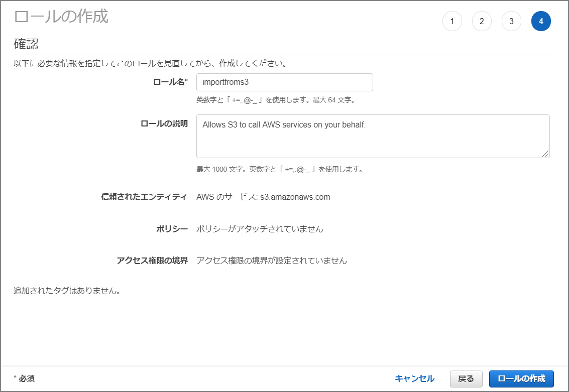This screenshot has width=569, height=392.
Task: Select the ロール名 input containing importfroms3
Action: point(285,82)
